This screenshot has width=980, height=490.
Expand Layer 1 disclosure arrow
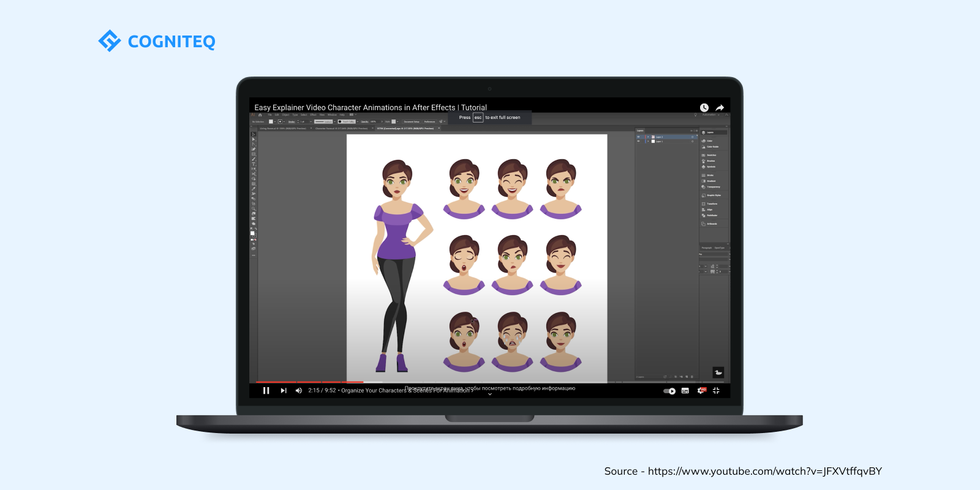(648, 141)
